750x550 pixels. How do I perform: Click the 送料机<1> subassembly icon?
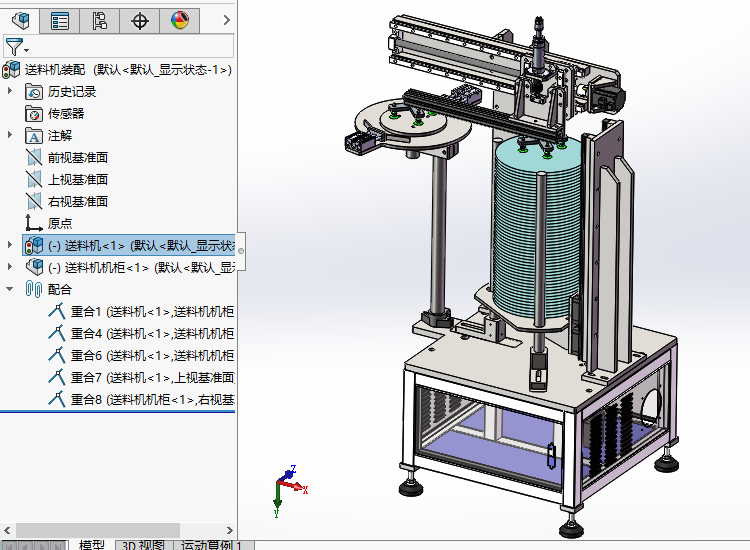(34, 245)
